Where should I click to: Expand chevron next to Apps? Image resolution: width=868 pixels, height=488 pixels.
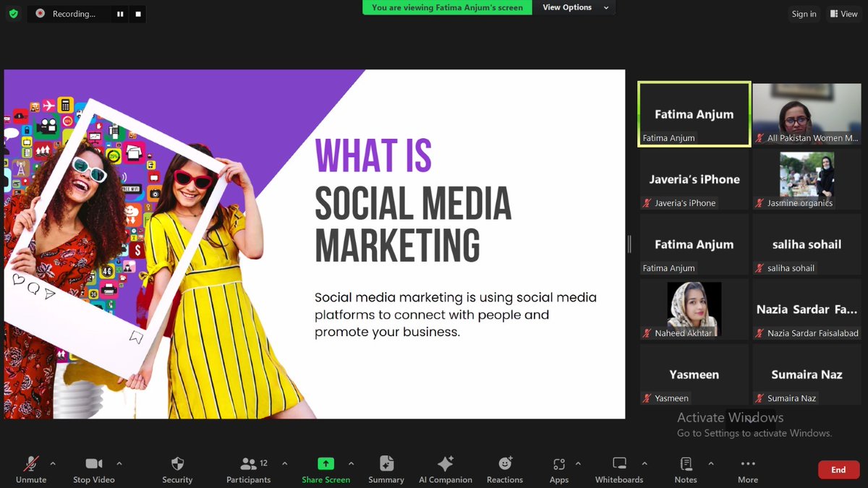578,463
